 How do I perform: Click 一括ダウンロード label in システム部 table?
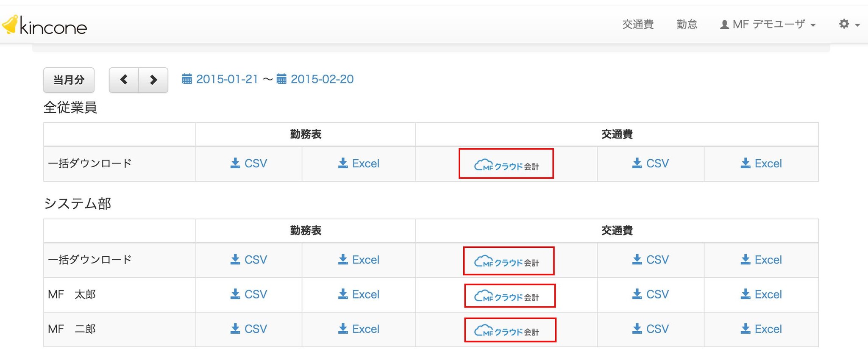[x=90, y=260]
